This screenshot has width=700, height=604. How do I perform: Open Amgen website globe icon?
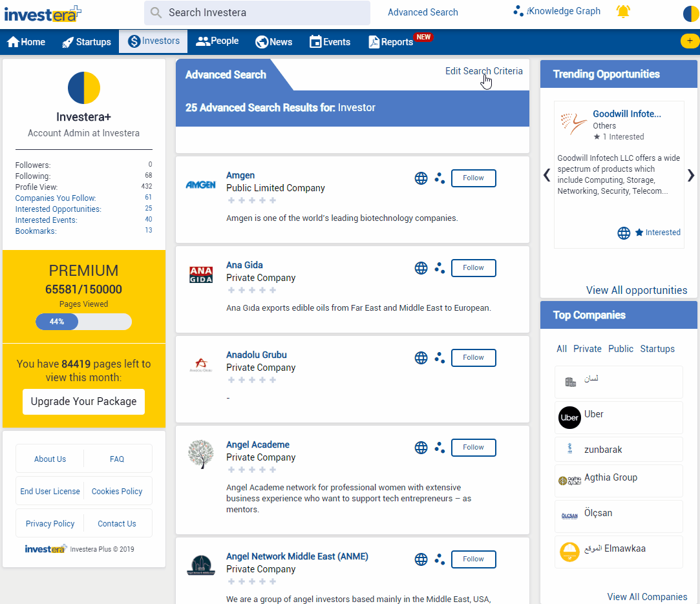[421, 178]
